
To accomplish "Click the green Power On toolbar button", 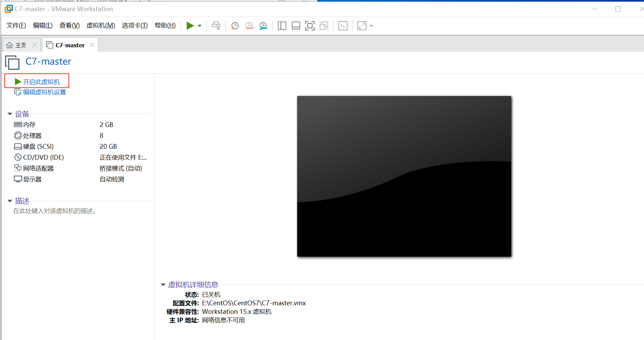I will (190, 26).
